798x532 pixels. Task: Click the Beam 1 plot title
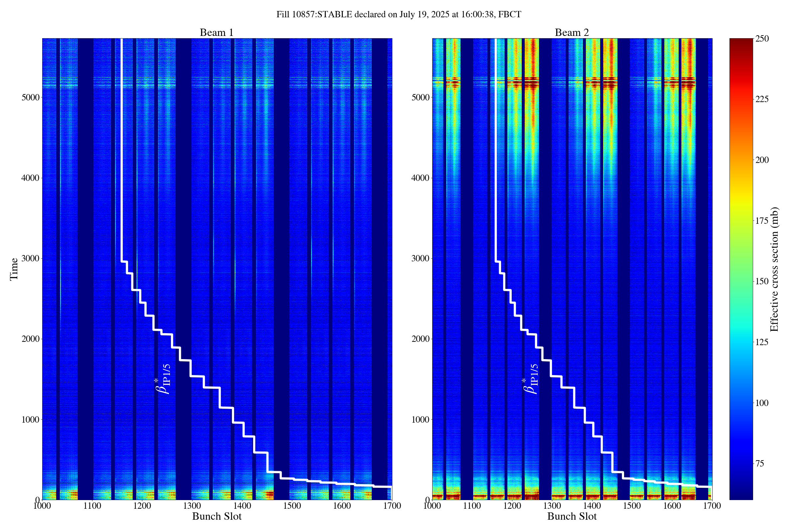[x=216, y=33]
